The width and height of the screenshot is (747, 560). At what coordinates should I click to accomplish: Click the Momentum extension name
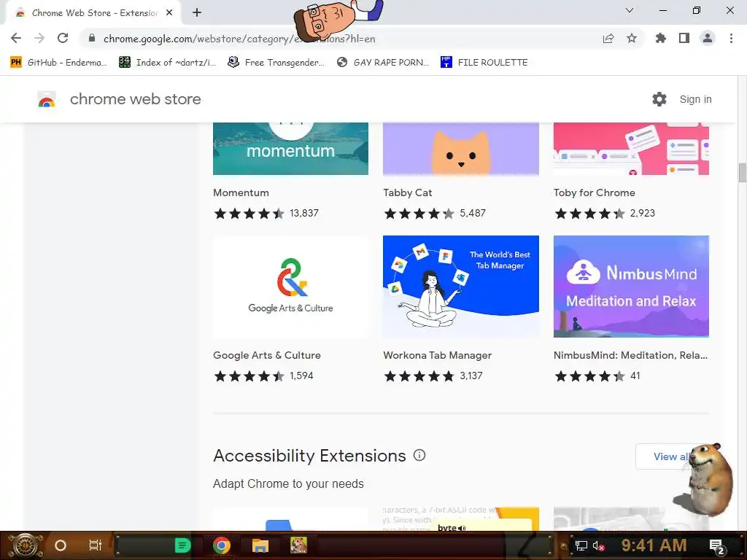point(241,192)
